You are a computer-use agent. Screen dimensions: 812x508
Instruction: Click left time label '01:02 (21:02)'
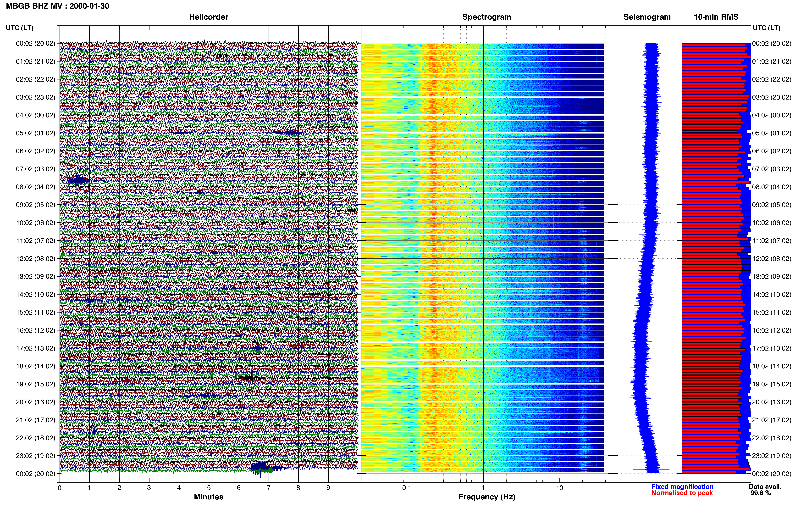click(x=36, y=61)
